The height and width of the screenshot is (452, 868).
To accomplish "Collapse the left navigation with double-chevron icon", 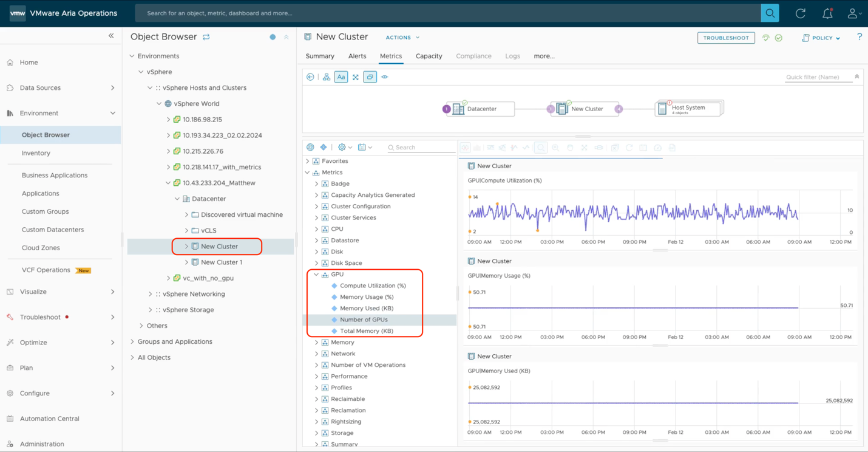I will [111, 36].
